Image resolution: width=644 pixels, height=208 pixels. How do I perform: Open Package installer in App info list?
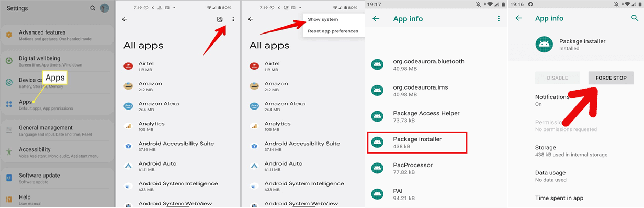[417, 142]
